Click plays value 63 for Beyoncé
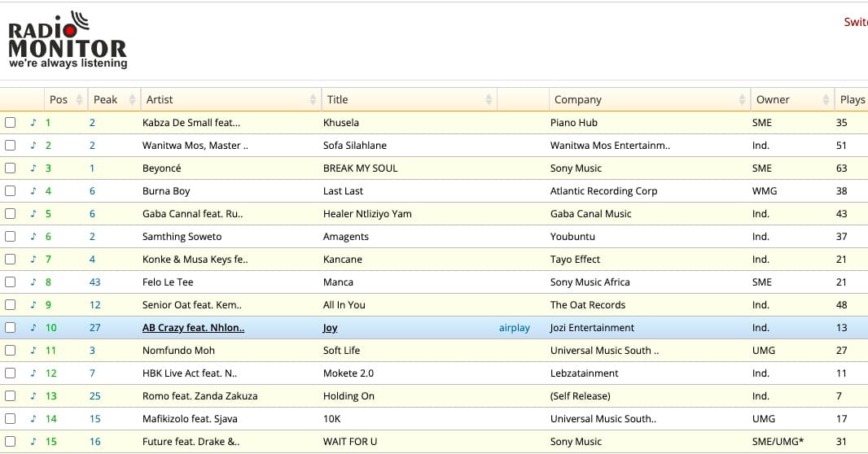Screen dimensions: 868x454 (841, 168)
